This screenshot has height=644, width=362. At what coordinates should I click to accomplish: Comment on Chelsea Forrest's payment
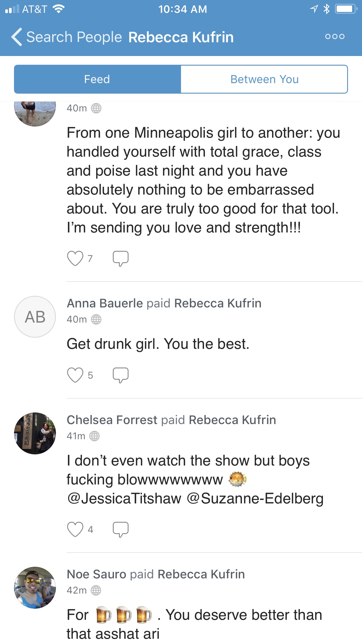tap(120, 529)
